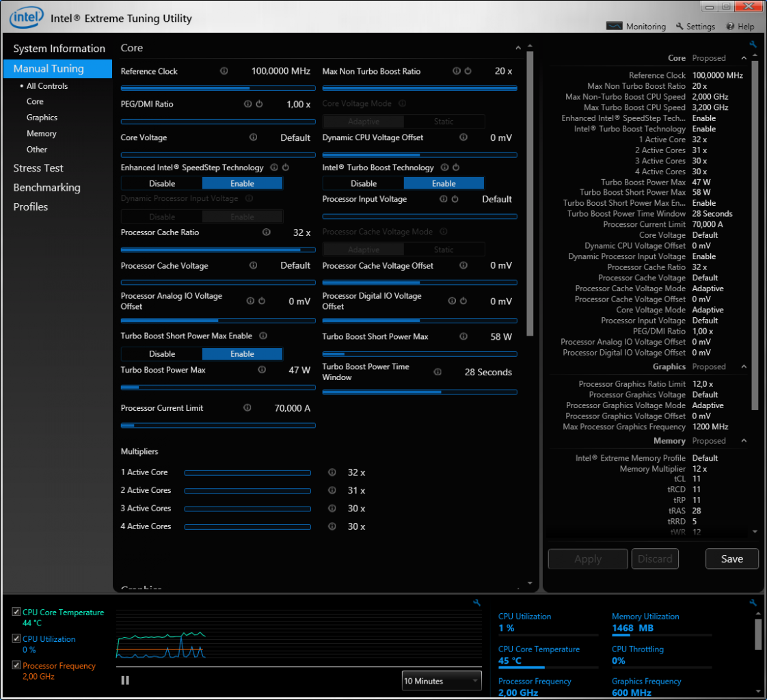Select Manual Tuning section
The width and height of the screenshot is (767, 700).
pyautogui.click(x=57, y=68)
